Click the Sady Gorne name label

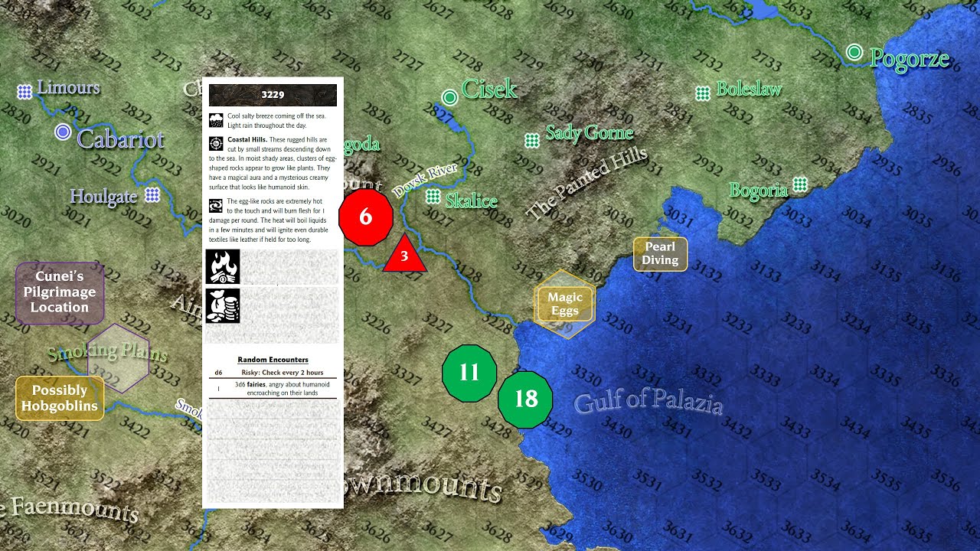tap(590, 134)
